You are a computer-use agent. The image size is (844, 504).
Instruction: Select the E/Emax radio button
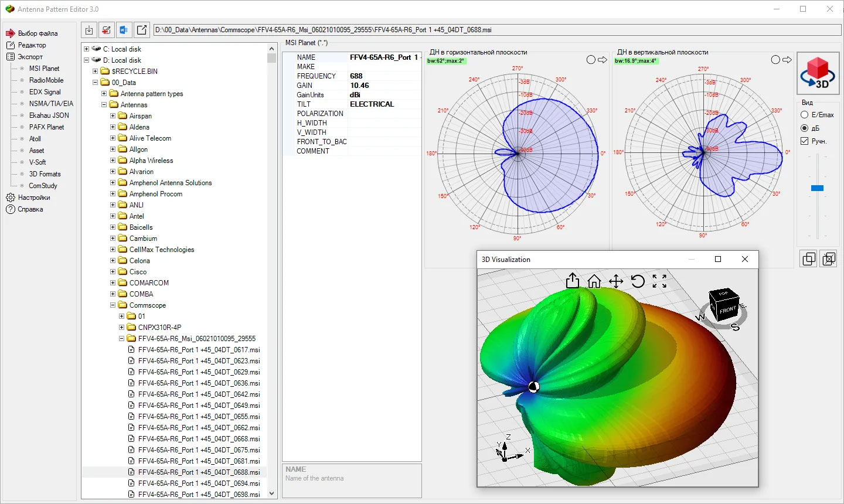pyautogui.click(x=805, y=115)
